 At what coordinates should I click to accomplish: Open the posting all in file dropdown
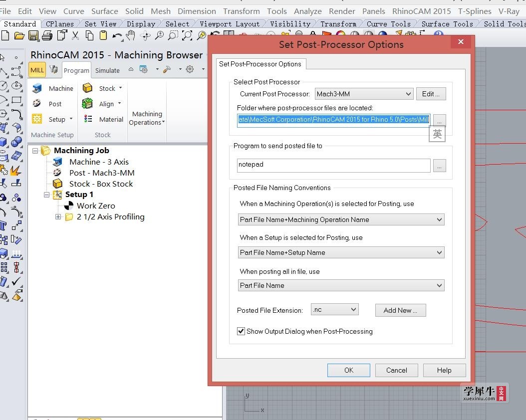(341, 285)
